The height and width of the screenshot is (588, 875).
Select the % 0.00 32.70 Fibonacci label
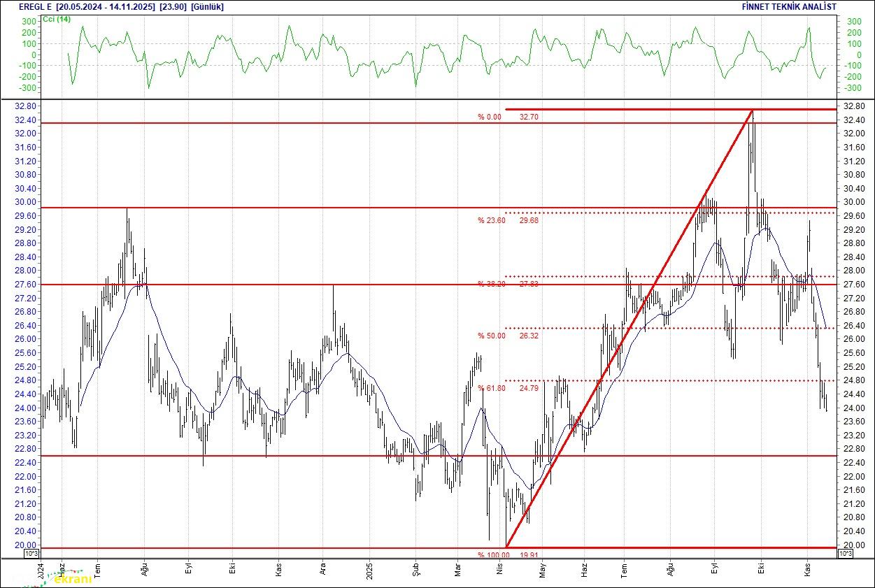(508, 117)
